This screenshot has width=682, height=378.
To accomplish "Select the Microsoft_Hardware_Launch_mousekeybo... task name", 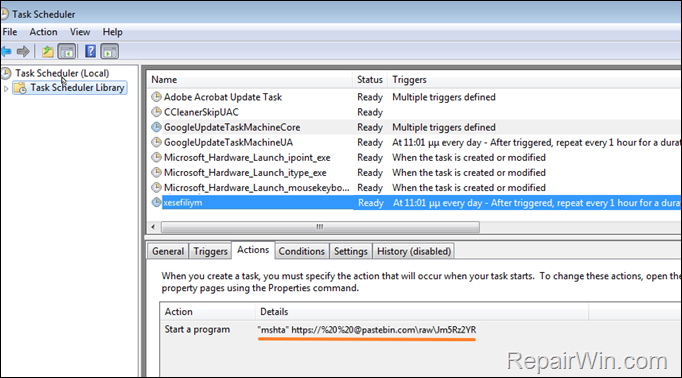I will 257,188.
